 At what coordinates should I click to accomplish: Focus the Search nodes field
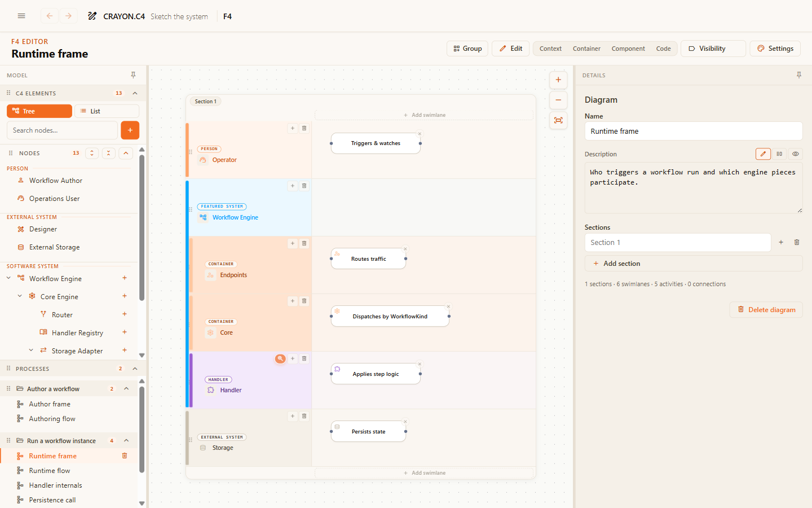(x=62, y=130)
